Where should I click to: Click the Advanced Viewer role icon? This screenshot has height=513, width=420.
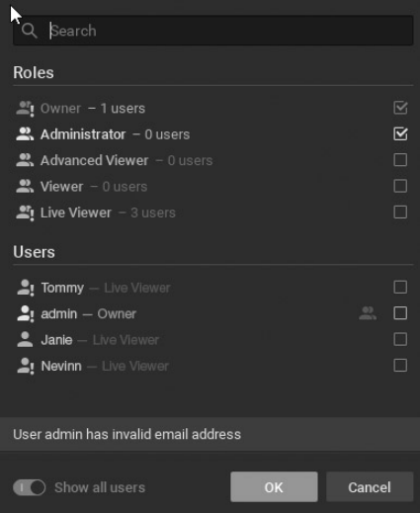[x=25, y=160]
